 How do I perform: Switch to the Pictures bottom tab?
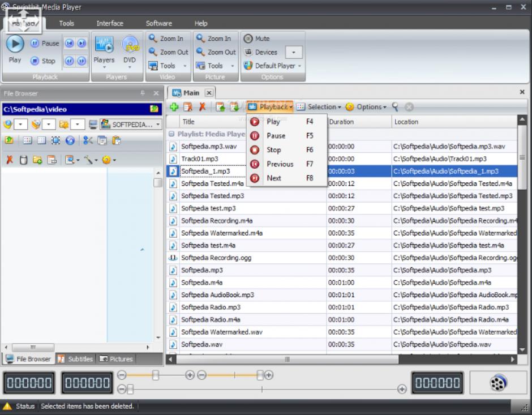(117, 359)
